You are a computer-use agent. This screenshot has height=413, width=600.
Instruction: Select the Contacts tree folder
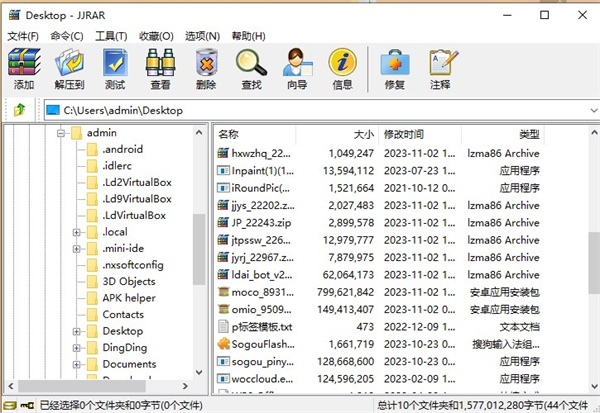tap(123, 314)
